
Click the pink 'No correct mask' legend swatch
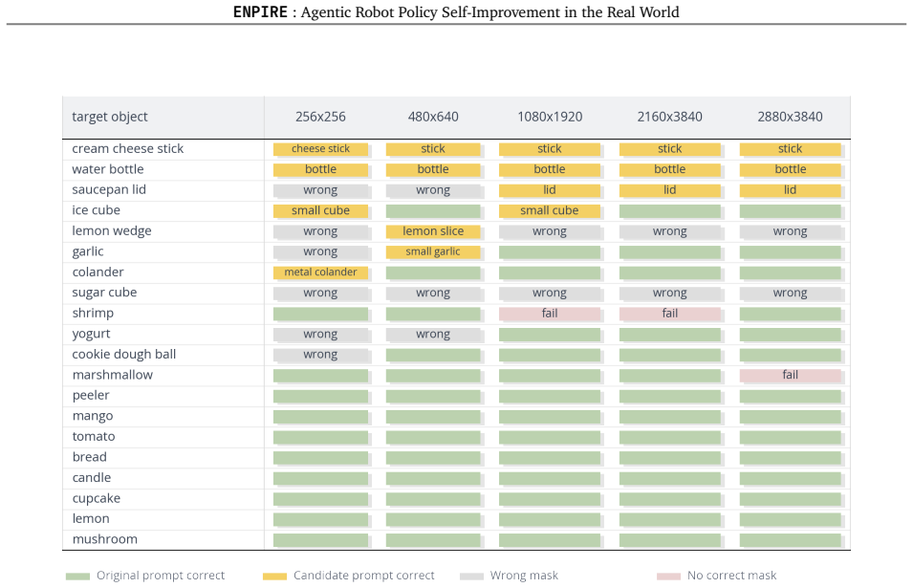click(x=668, y=577)
